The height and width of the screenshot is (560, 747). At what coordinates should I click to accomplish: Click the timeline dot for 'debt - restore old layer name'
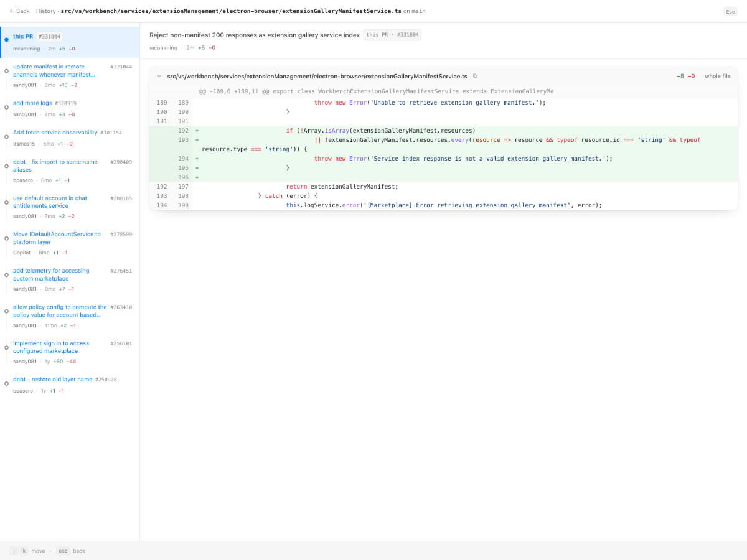6,383
